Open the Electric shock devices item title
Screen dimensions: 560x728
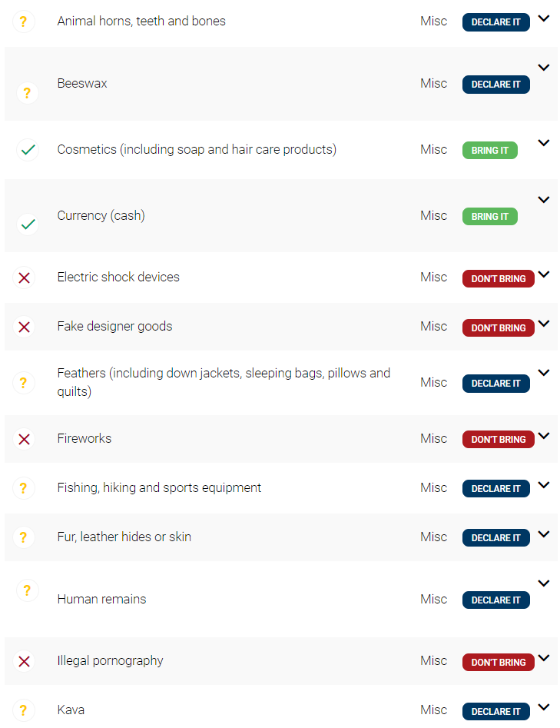(x=118, y=278)
